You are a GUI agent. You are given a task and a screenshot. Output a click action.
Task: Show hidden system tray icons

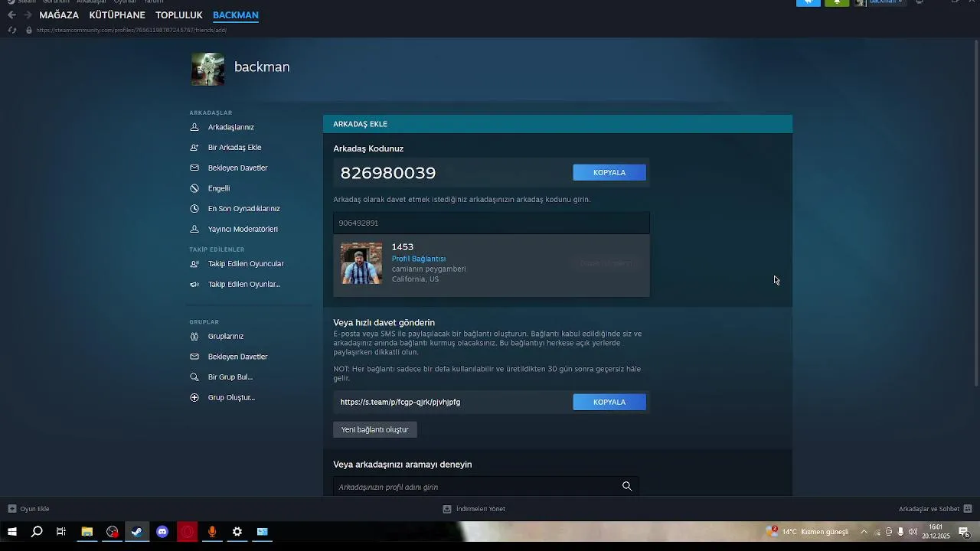pyautogui.click(x=864, y=532)
